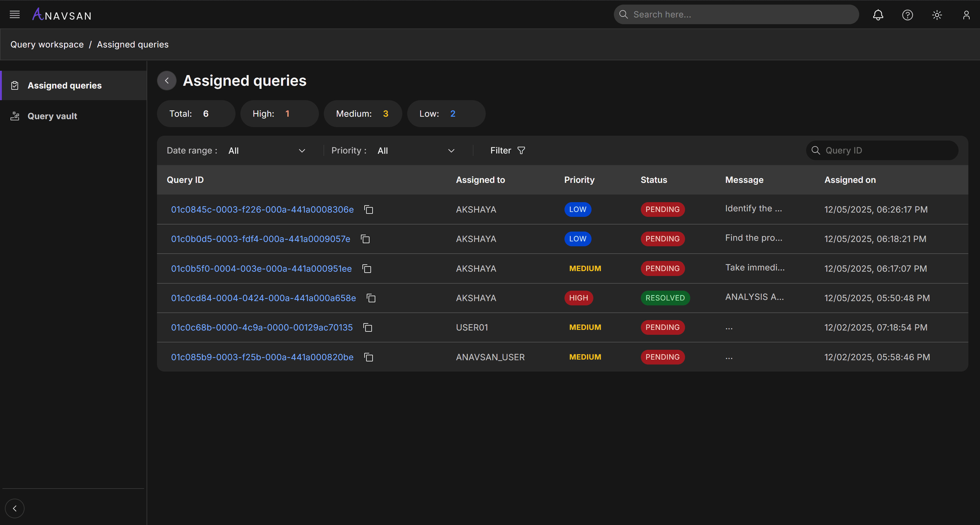The width and height of the screenshot is (980, 525).
Task: Click the Filter funnel icon
Action: coord(521,150)
